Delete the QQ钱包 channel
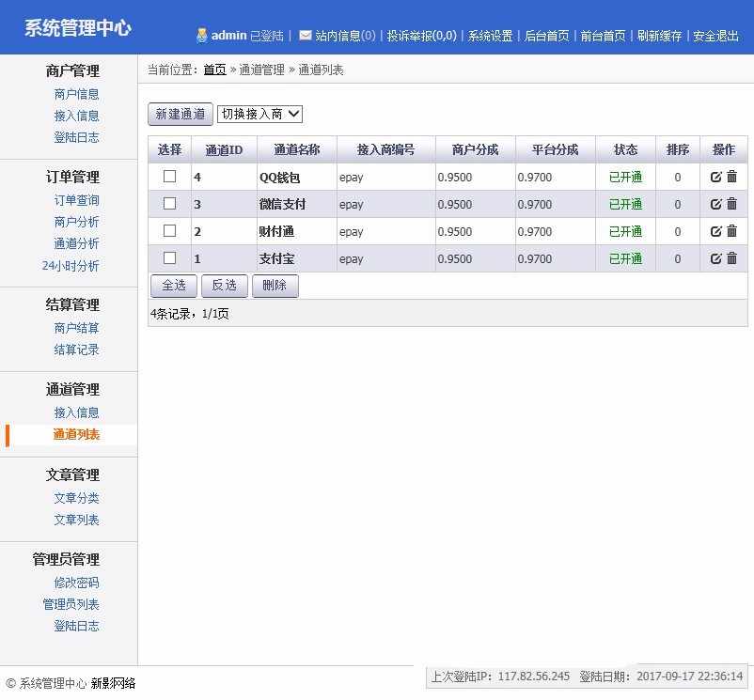 (x=731, y=177)
